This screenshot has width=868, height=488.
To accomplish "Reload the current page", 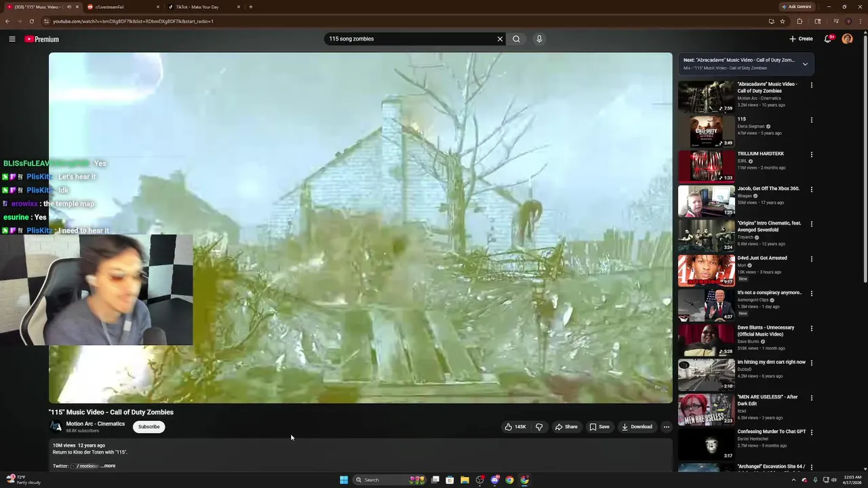I will tap(32, 21).
